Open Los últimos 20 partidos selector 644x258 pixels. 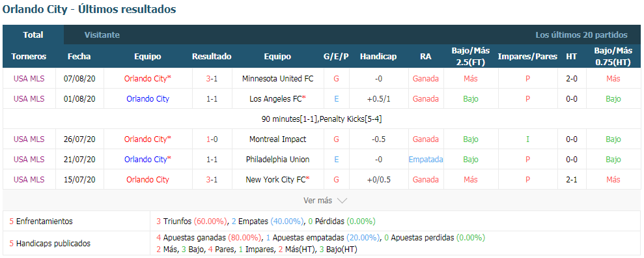tap(581, 35)
